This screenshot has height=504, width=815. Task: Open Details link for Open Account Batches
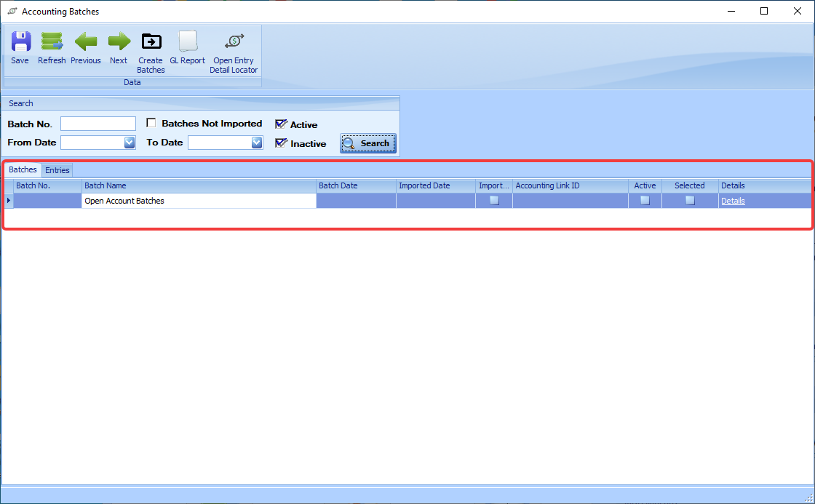coord(733,201)
